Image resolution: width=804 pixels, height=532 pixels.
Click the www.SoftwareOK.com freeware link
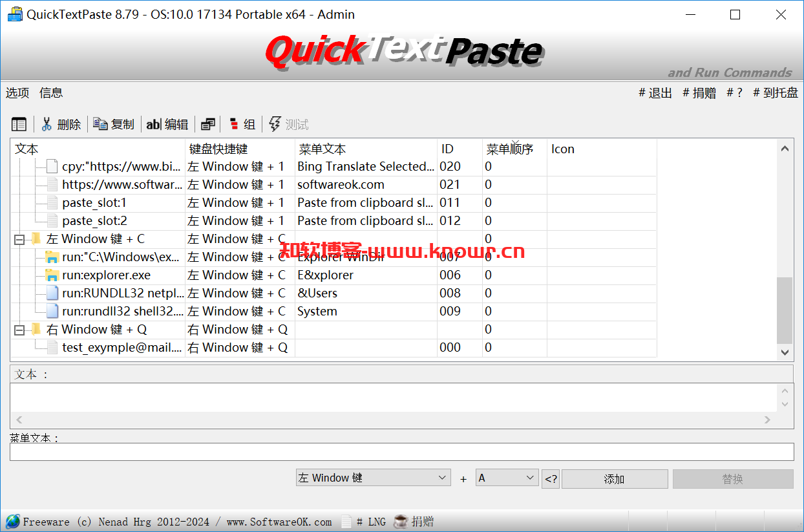279,522
